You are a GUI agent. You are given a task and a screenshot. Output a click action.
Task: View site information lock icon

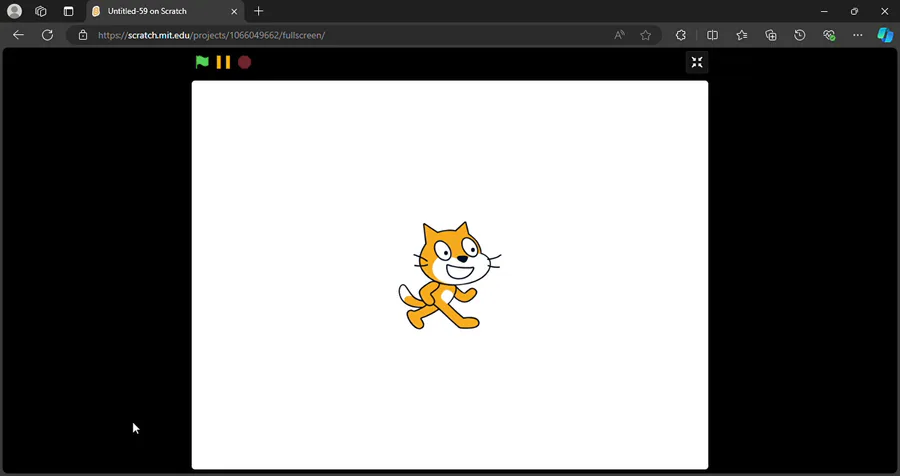click(x=83, y=35)
